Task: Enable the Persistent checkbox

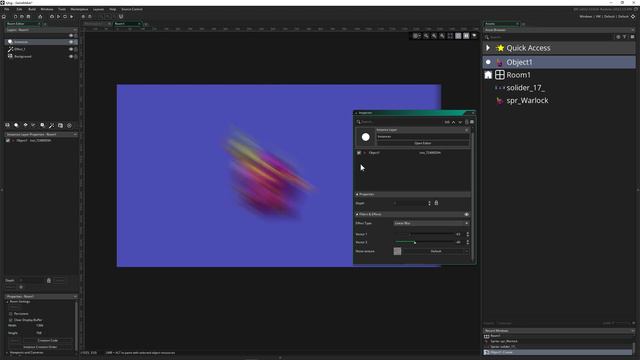Action: (11, 314)
